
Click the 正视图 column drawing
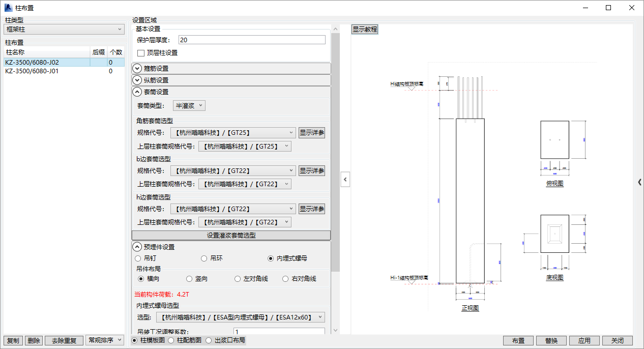470,200
